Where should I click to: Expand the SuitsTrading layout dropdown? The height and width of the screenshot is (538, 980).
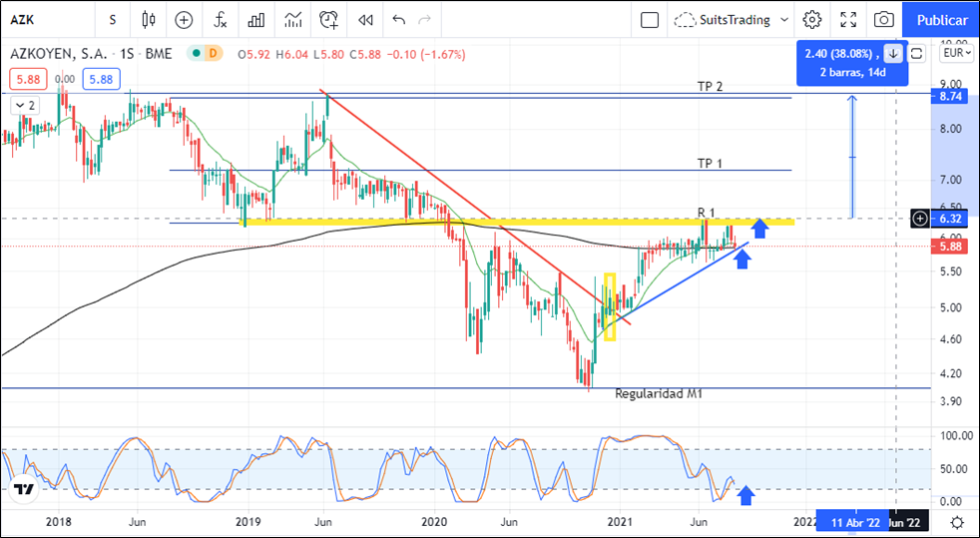point(784,19)
